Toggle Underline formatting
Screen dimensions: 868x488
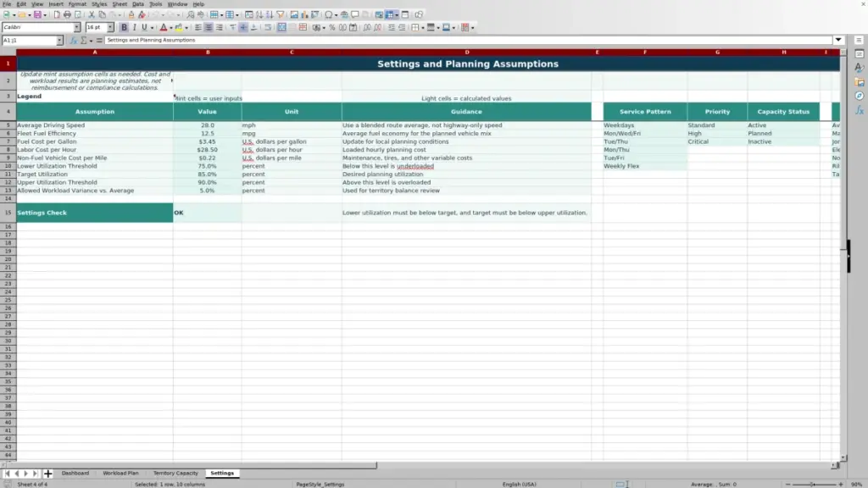(144, 27)
